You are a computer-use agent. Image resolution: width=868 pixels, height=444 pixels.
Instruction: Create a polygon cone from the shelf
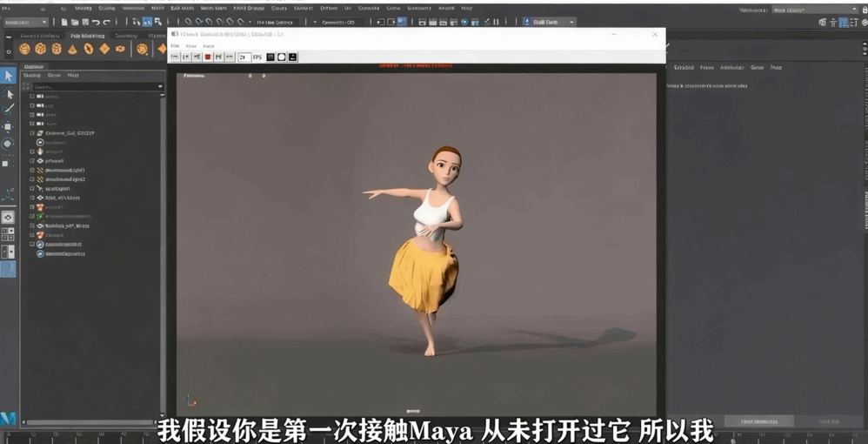coord(72,49)
